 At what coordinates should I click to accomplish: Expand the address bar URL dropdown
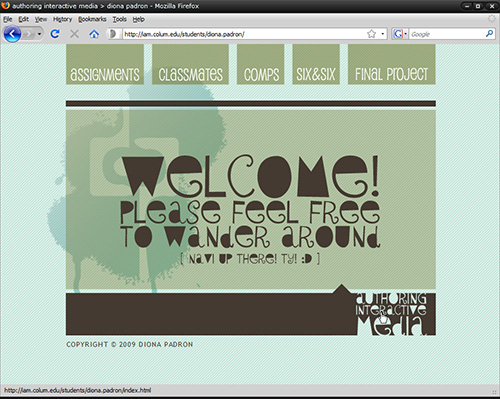coord(383,34)
